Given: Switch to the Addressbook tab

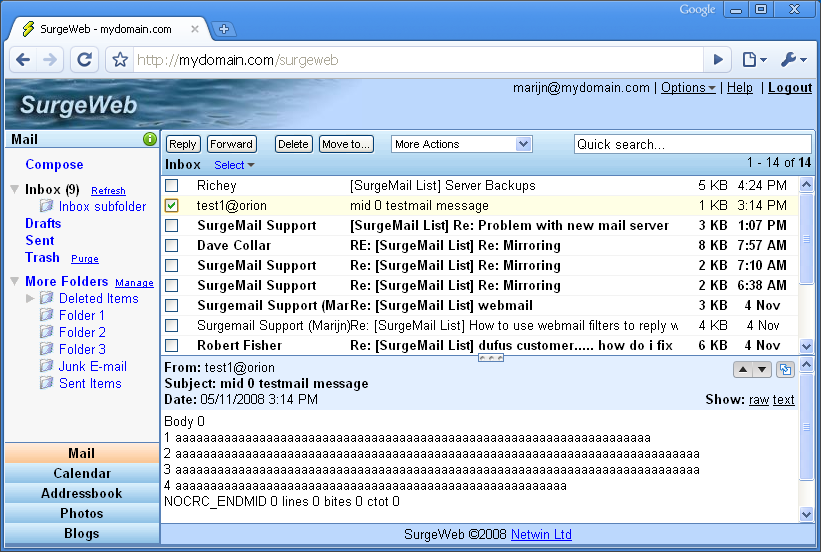Looking at the screenshot, I should click(81, 493).
